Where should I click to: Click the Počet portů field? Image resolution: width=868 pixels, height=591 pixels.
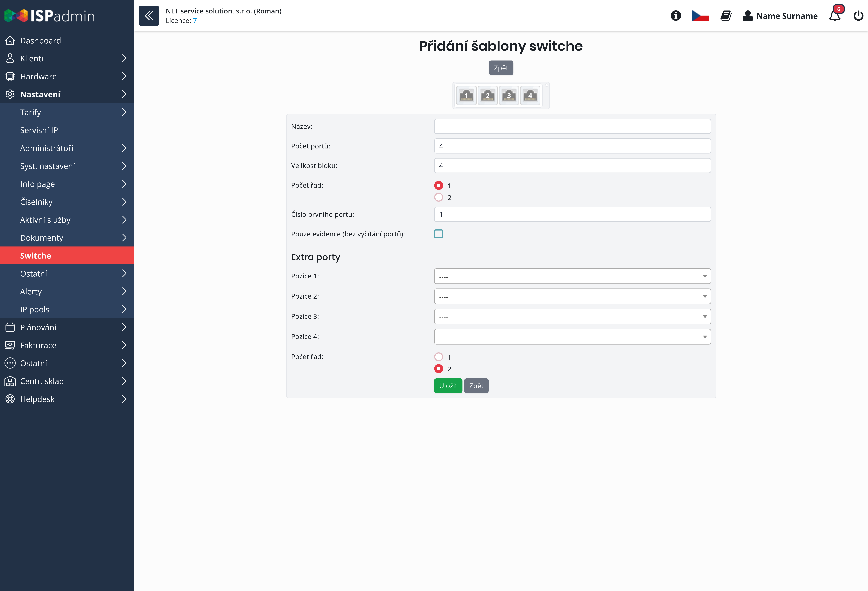tap(572, 146)
